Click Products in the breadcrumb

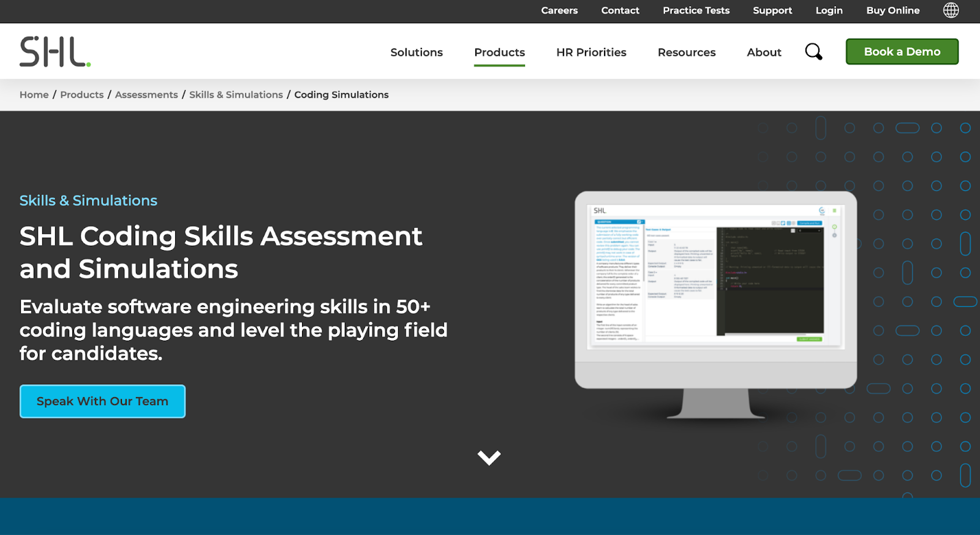(x=82, y=94)
